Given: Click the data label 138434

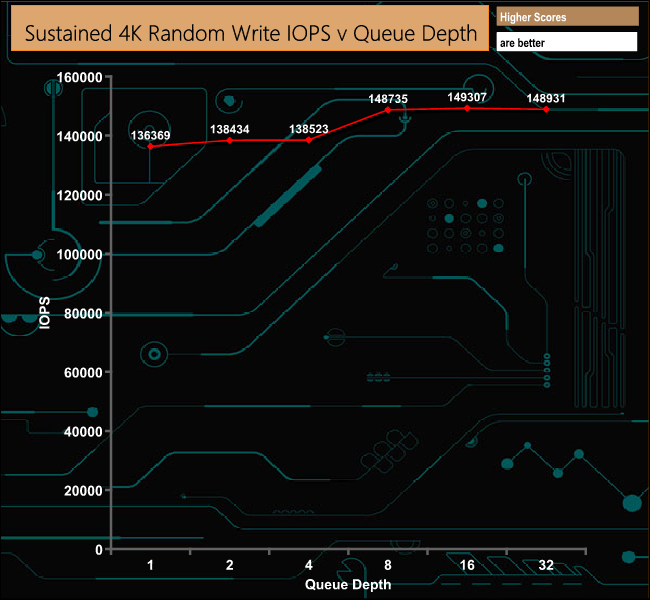Looking at the screenshot, I should pyautogui.click(x=230, y=129).
